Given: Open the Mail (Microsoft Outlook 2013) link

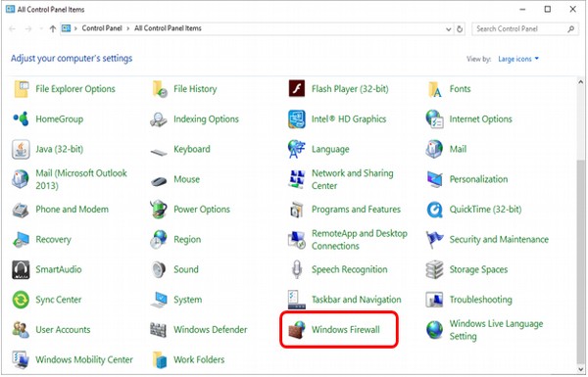Looking at the screenshot, I should coord(81,179).
